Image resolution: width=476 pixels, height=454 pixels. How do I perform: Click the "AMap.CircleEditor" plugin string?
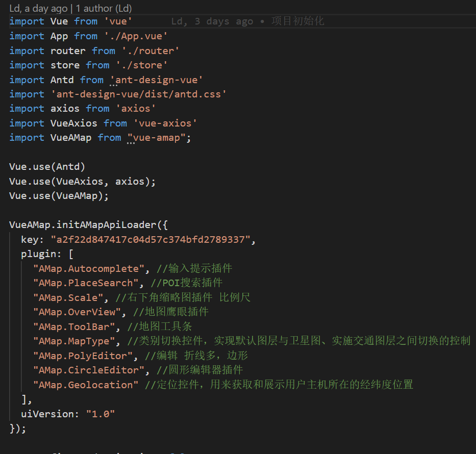point(89,370)
